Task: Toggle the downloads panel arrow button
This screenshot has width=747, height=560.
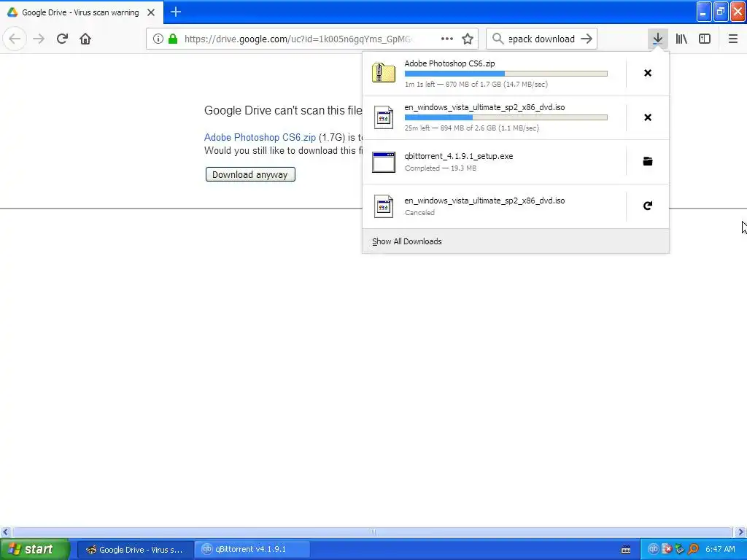Action: [657, 39]
